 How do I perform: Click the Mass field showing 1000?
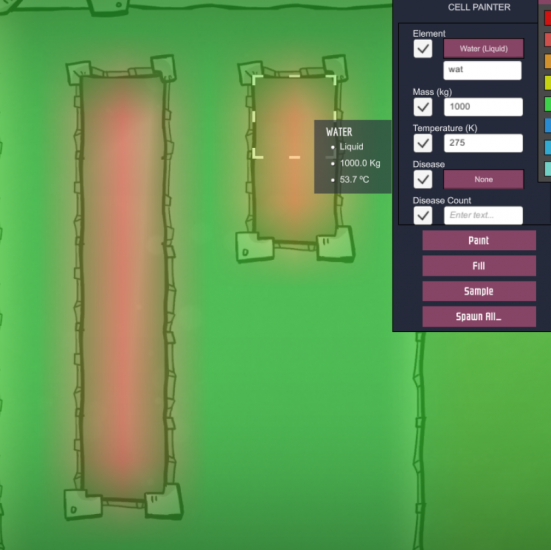coord(483,107)
